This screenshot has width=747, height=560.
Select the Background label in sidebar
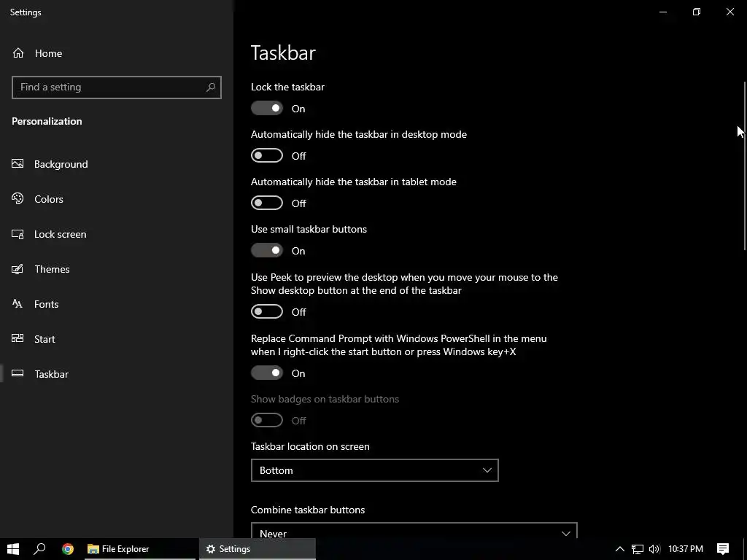coord(61,164)
